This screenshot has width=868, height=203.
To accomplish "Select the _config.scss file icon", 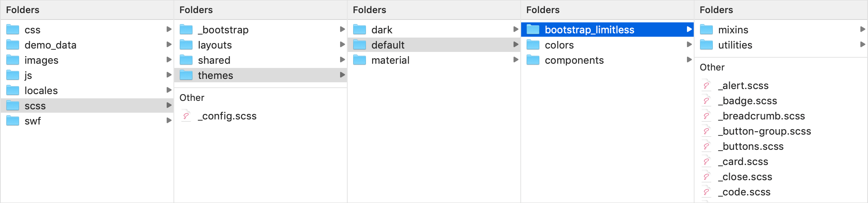I will pyautogui.click(x=186, y=116).
